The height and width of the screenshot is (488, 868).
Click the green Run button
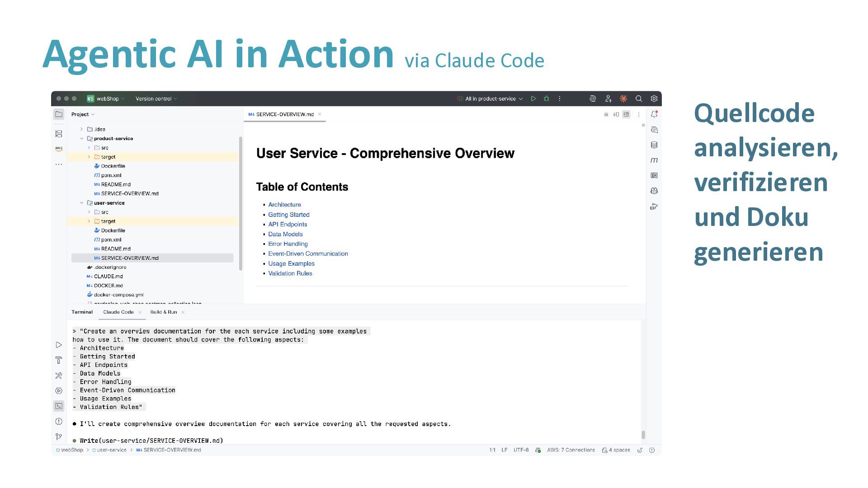[533, 99]
